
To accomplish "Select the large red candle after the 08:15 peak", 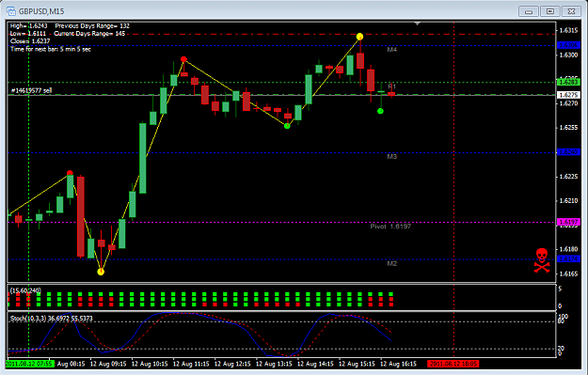I will point(81,216).
